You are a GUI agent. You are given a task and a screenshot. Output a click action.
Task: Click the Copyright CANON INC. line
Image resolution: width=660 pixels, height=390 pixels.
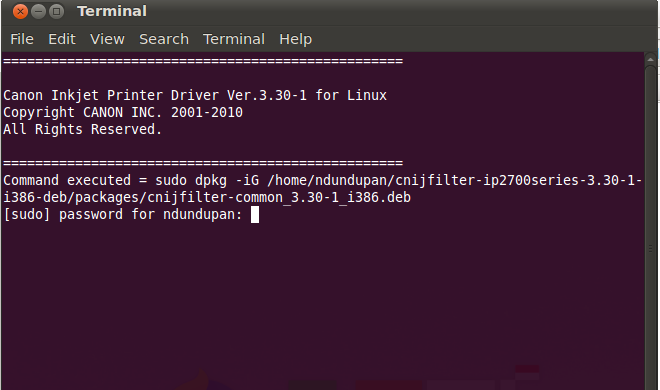coord(123,112)
